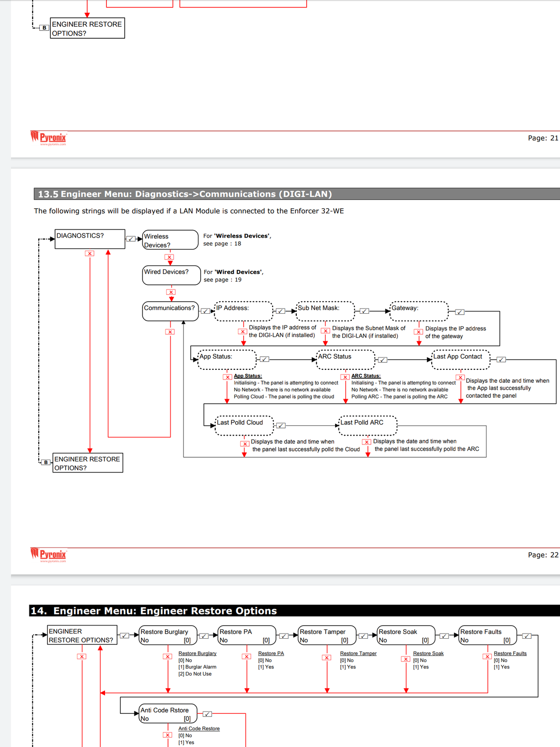Screen dimensions: 560x747
Task: Click the red cross below Wireless Devices? box
Action: 169,257
